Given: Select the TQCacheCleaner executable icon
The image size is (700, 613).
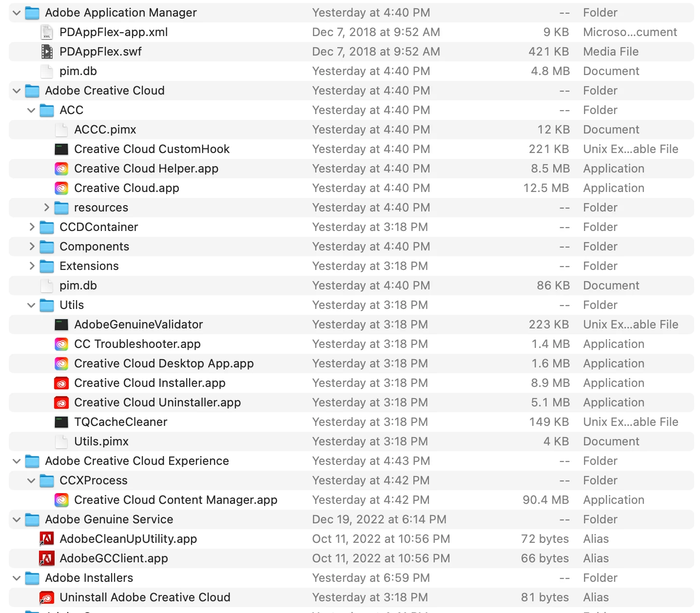Looking at the screenshot, I should click(61, 422).
